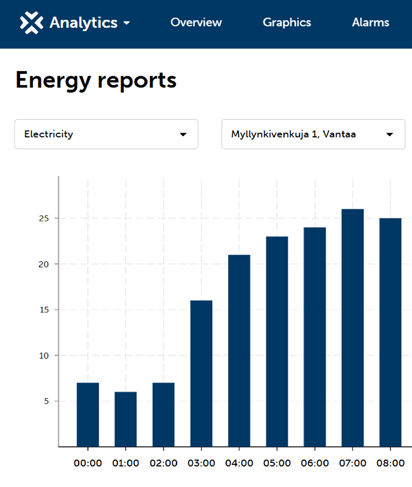
Task: Click the Analytics X logo icon
Action: [x=31, y=23]
